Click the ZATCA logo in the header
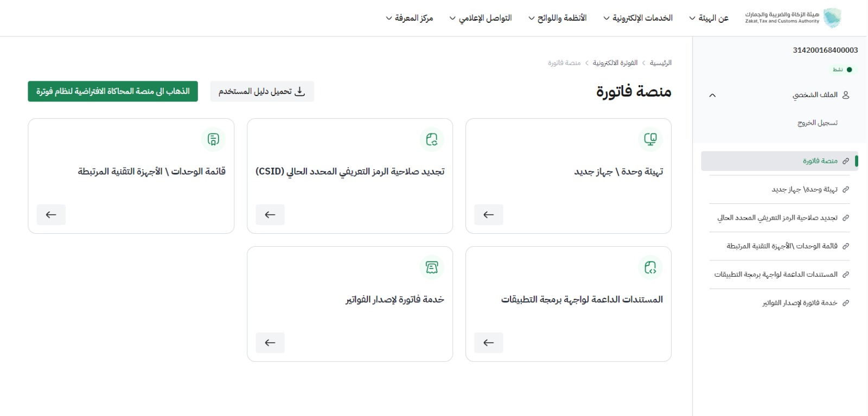868x416 pixels. point(793,18)
